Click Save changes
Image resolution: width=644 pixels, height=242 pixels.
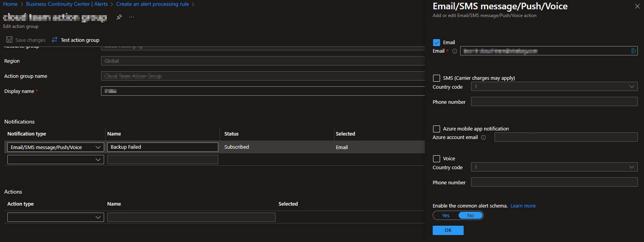[30, 40]
